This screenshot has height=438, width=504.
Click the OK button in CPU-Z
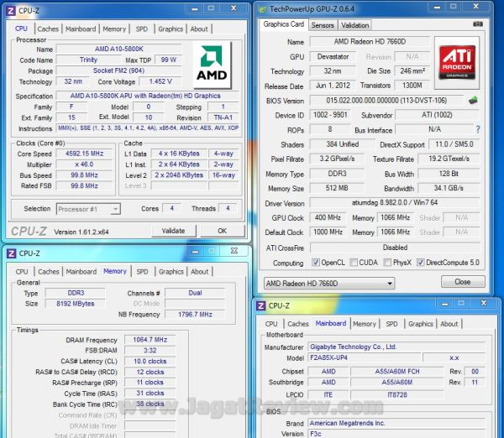coord(222,231)
